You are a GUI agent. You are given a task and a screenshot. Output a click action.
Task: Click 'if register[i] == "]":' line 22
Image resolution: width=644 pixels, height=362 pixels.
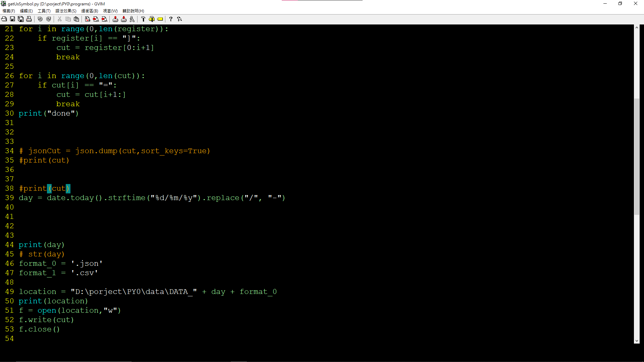pos(89,39)
